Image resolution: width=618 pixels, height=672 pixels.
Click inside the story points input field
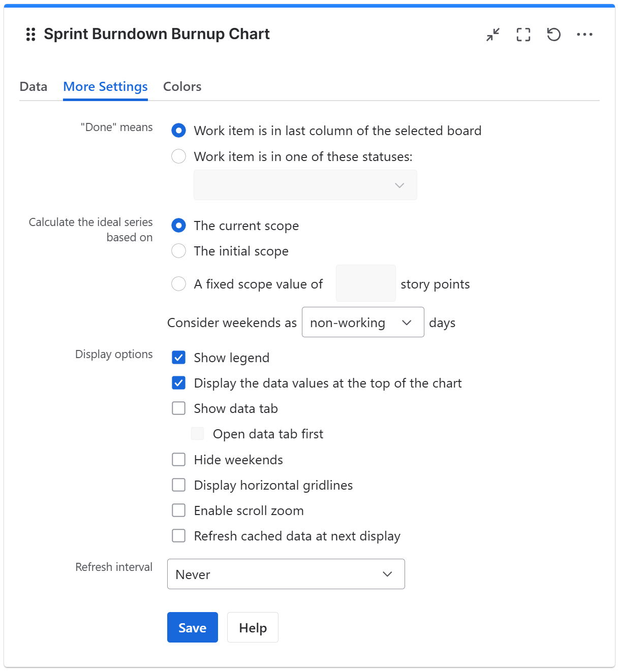pos(365,283)
